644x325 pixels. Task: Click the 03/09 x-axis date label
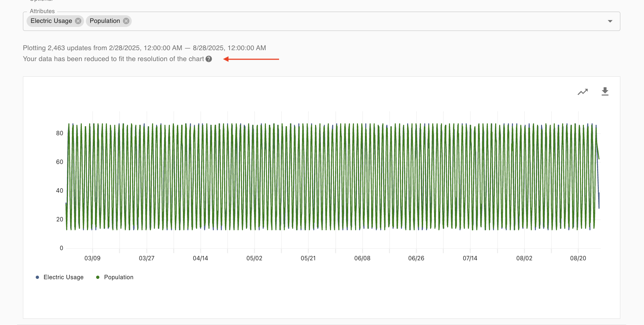point(92,258)
